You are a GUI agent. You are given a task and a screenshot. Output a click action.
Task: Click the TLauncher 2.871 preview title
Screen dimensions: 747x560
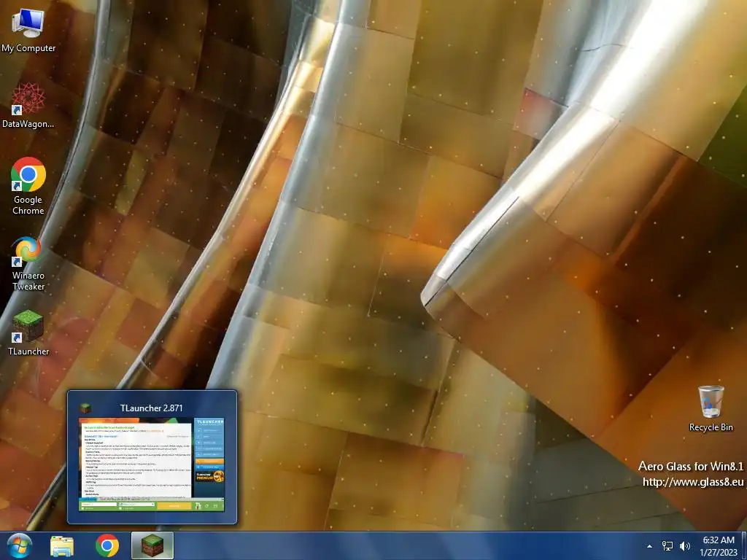(152, 408)
